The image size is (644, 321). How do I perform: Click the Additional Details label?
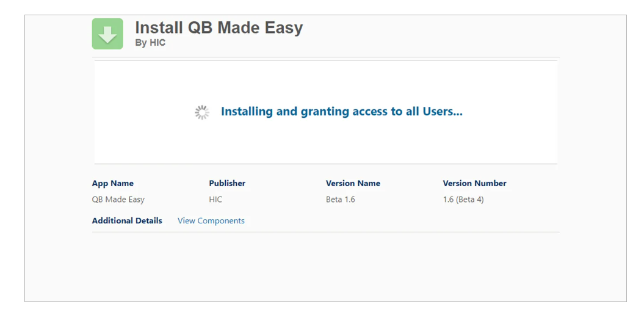127,221
